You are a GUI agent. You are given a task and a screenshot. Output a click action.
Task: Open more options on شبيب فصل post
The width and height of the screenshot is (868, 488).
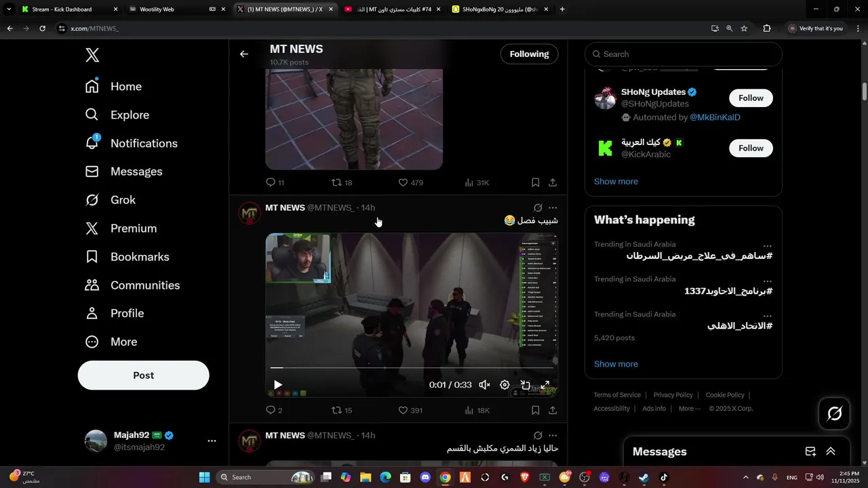[x=553, y=208]
